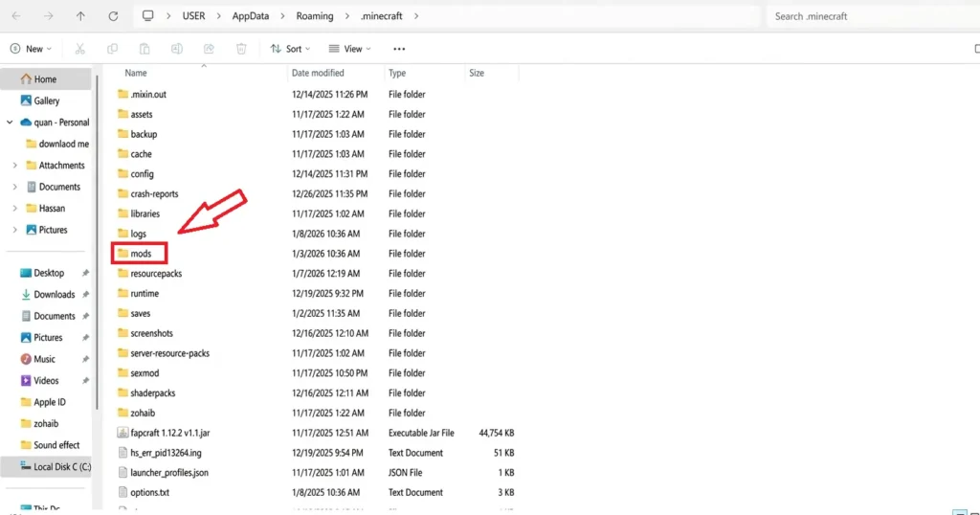Select Local Disk C in sidebar
This screenshot has width=980, height=515.
point(46,467)
